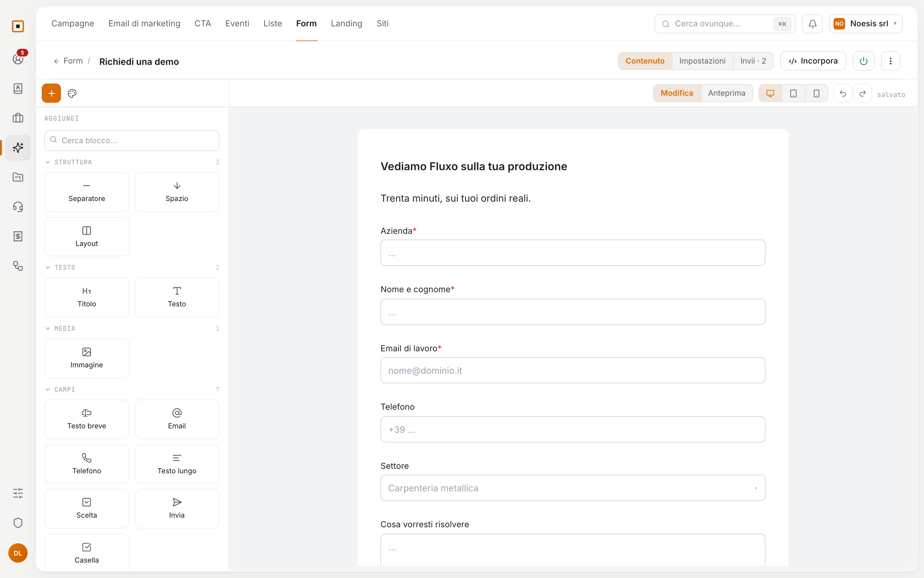Add a Separatore block
This screenshot has width=924, height=578.
click(87, 192)
